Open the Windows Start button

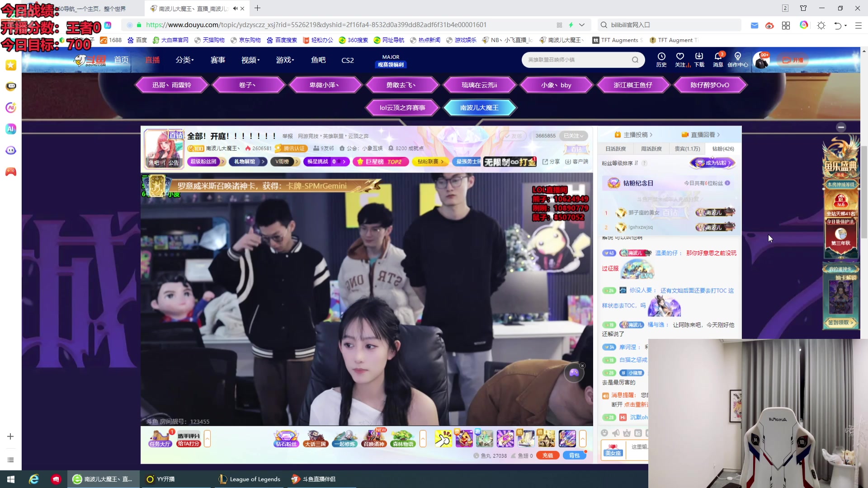[x=11, y=479]
